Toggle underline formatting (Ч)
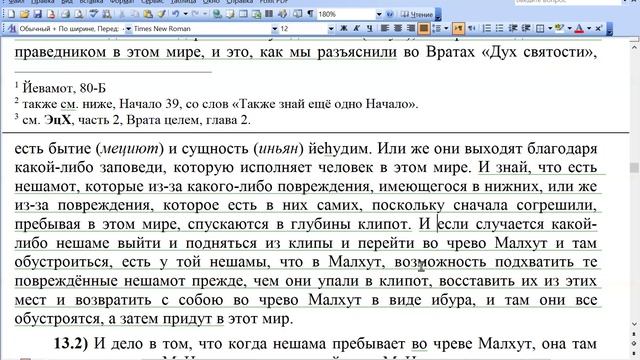 369,28
